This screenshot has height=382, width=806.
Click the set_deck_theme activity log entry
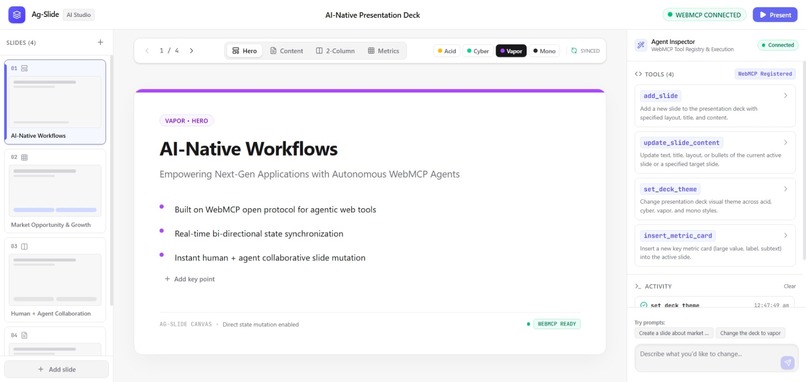pyautogui.click(x=715, y=303)
